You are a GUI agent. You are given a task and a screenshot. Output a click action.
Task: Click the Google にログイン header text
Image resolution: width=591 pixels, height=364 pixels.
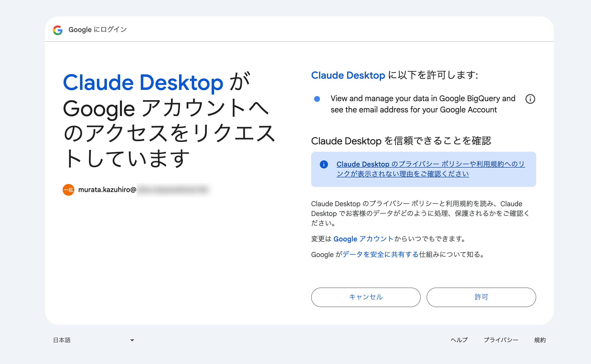(97, 30)
